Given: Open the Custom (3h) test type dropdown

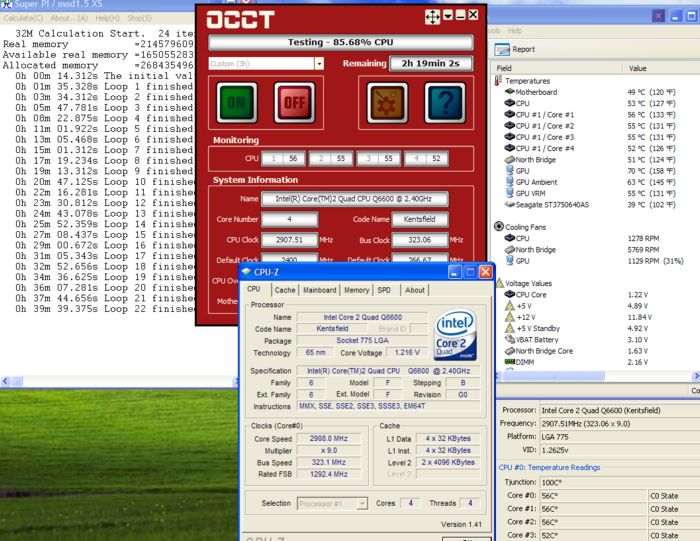Looking at the screenshot, I should pos(319,63).
